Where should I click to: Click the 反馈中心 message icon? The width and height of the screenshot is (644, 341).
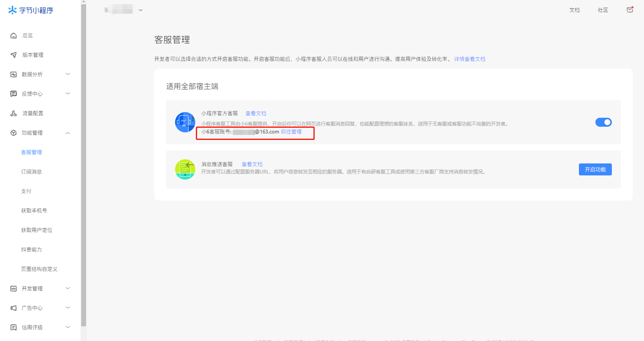[x=13, y=94]
